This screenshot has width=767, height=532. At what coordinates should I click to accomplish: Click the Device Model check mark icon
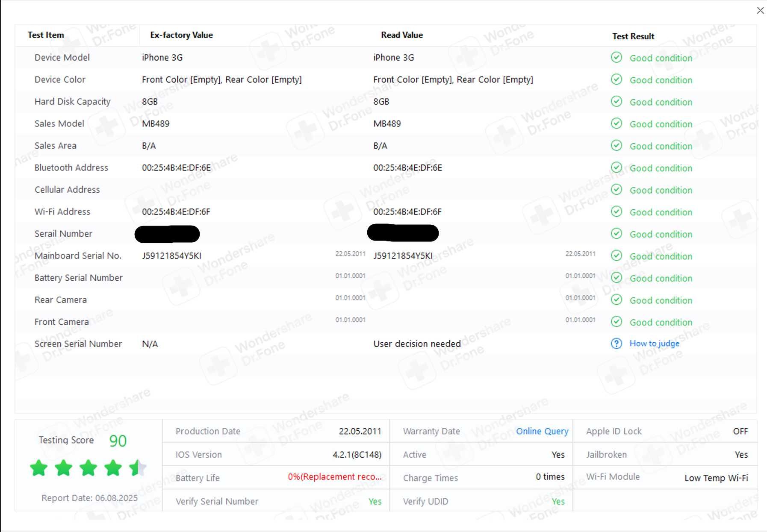tap(617, 57)
